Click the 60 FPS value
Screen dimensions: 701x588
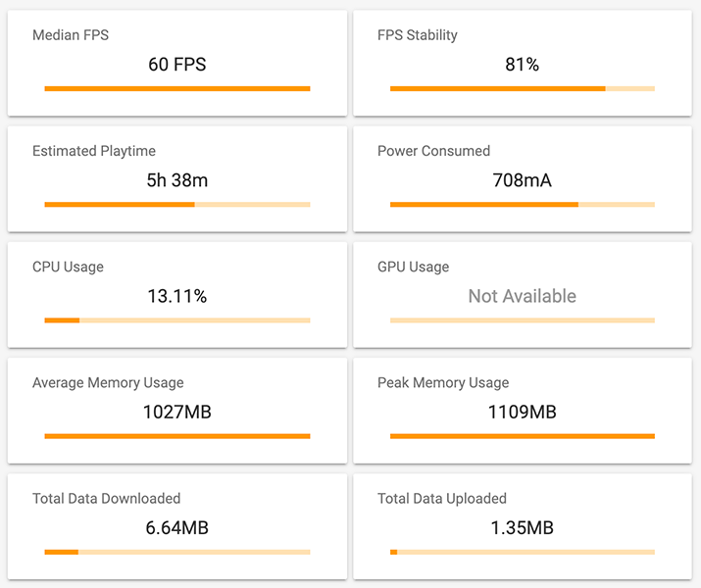point(177,65)
